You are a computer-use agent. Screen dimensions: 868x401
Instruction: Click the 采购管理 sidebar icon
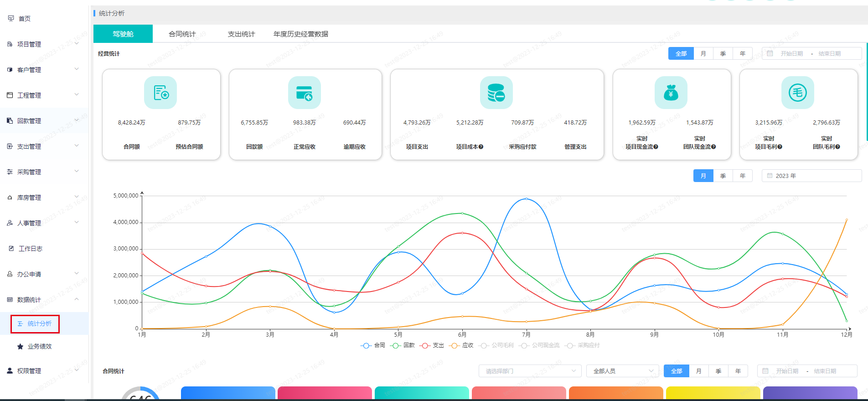pos(10,172)
